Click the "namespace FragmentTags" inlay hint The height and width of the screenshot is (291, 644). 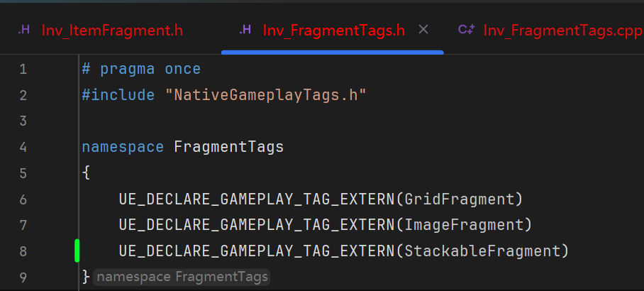click(x=182, y=277)
